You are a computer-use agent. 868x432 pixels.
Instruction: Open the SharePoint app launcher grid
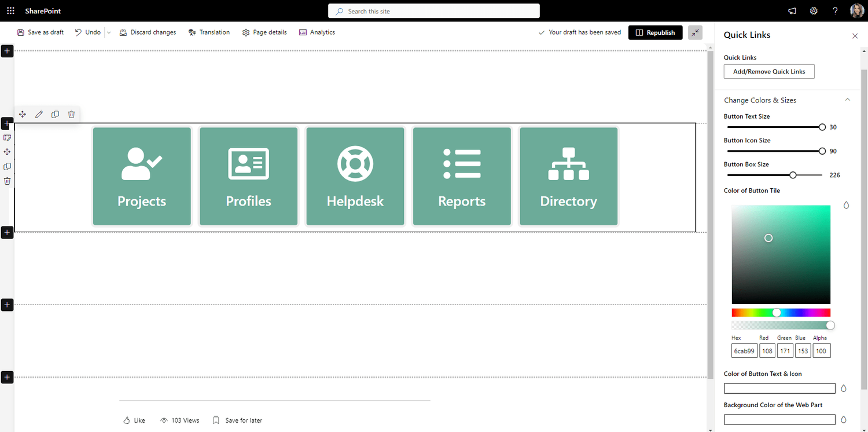tap(10, 10)
